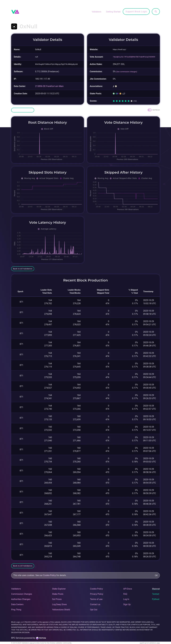Open the Opt Out footer link
The height and width of the screenshot is (644, 171).
pyautogui.click(x=94, y=610)
